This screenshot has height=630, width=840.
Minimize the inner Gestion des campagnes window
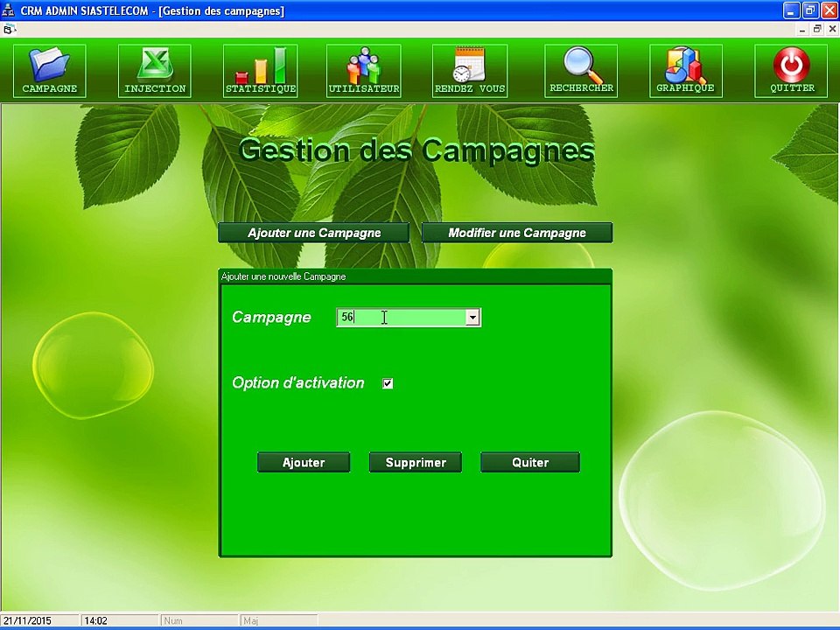click(x=802, y=30)
